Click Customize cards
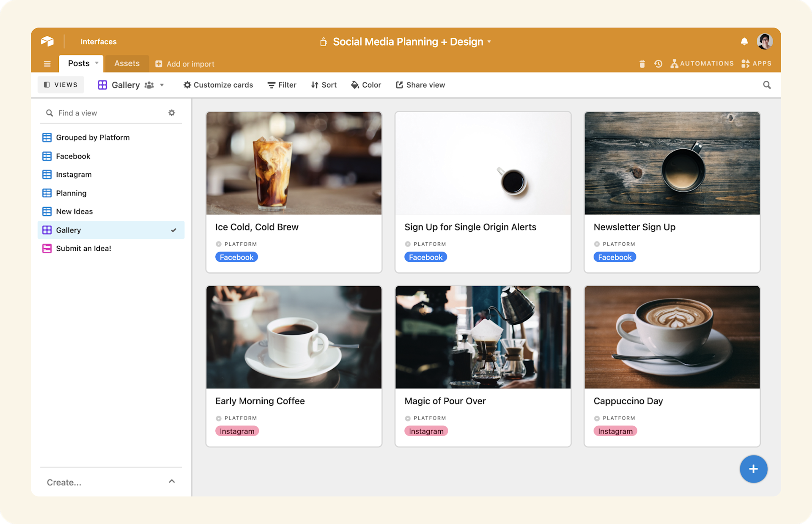Image resolution: width=812 pixels, height=524 pixels. (218, 85)
